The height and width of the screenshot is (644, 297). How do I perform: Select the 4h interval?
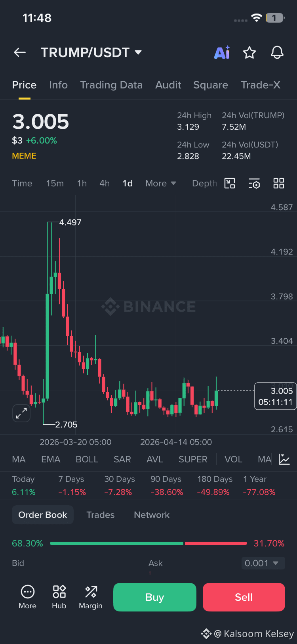click(x=105, y=183)
